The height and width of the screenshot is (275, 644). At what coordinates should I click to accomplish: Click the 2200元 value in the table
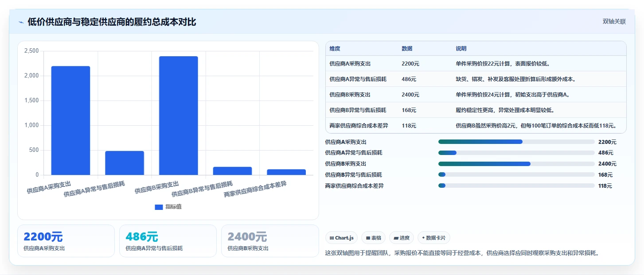click(x=410, y=64)
